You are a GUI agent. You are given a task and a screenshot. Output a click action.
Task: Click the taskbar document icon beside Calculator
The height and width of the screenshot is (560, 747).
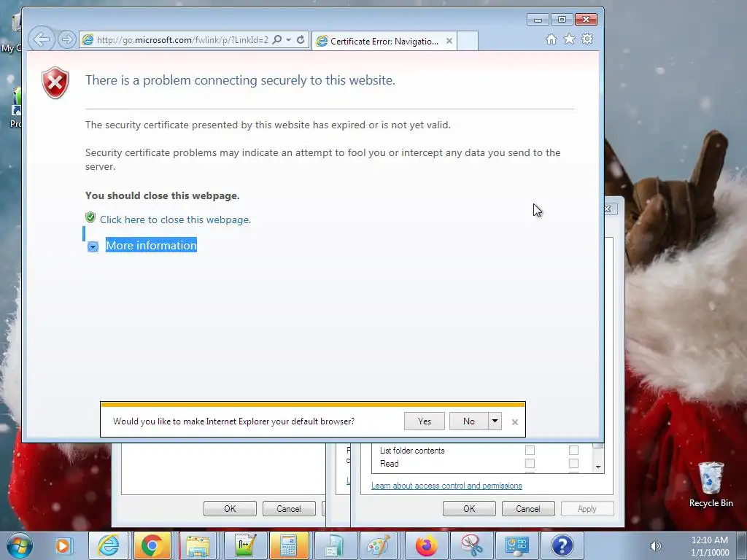pyautogui.click(x=334, y=545)
